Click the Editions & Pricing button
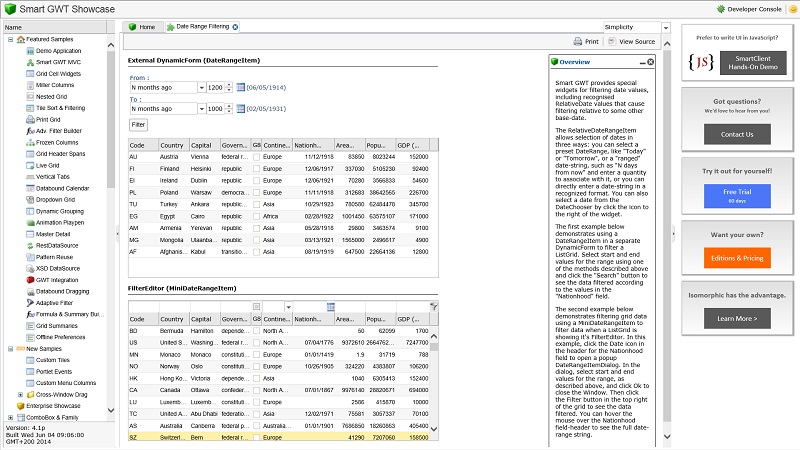The height and width of the screenshot is (450, 800). point(737,259)
